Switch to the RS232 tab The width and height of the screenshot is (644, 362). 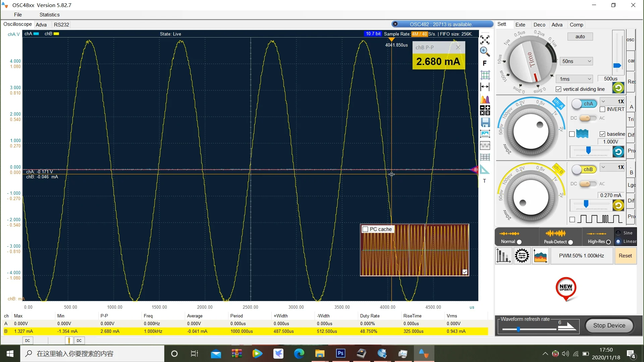click(x=61, y=25)
